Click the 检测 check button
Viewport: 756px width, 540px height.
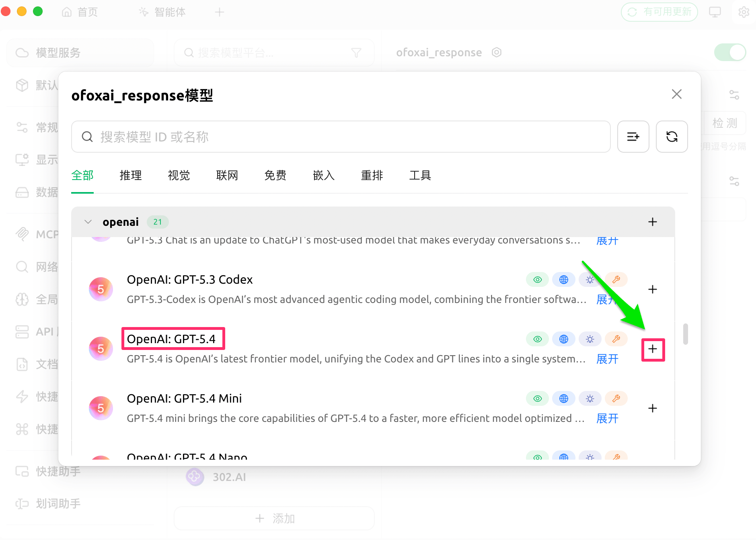[x=725, y=123]
